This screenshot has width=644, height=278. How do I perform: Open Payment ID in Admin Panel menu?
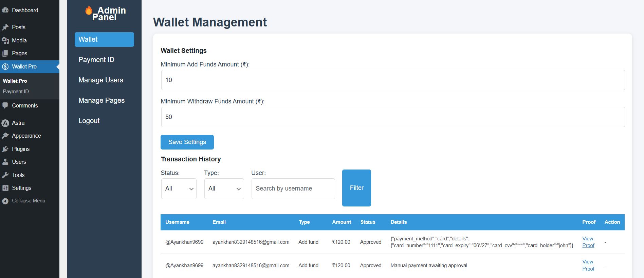96,60
